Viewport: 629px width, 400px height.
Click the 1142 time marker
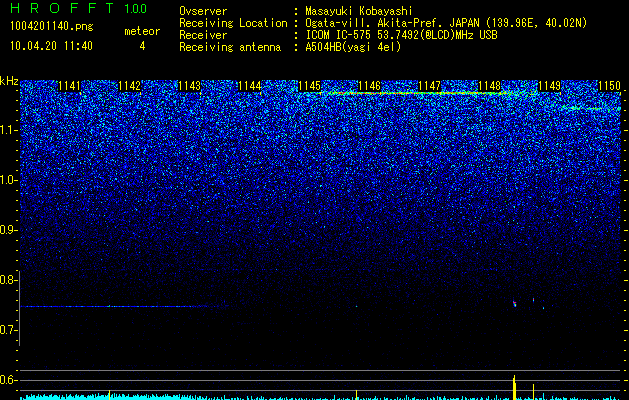[x=130, y=86]
